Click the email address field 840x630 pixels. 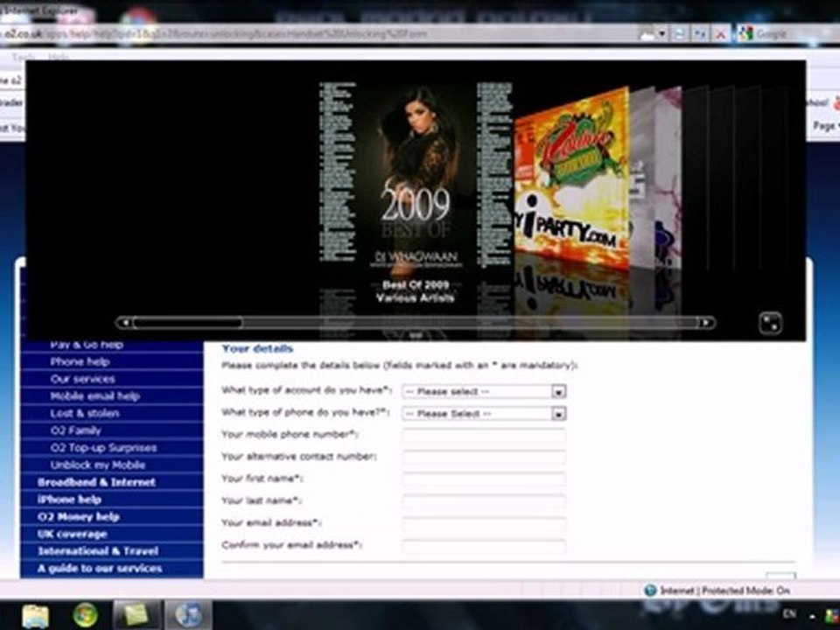point(484,523)
